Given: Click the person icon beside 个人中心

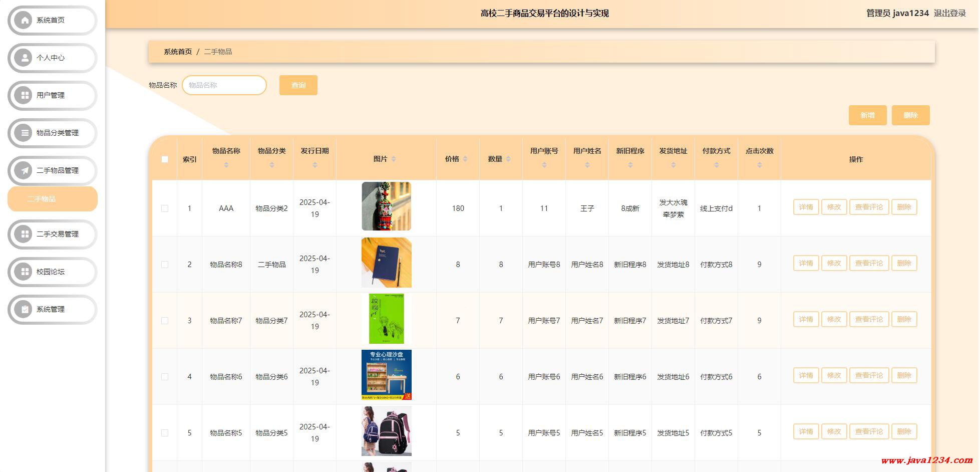Looking at the screenshot, I should (24, 58).
